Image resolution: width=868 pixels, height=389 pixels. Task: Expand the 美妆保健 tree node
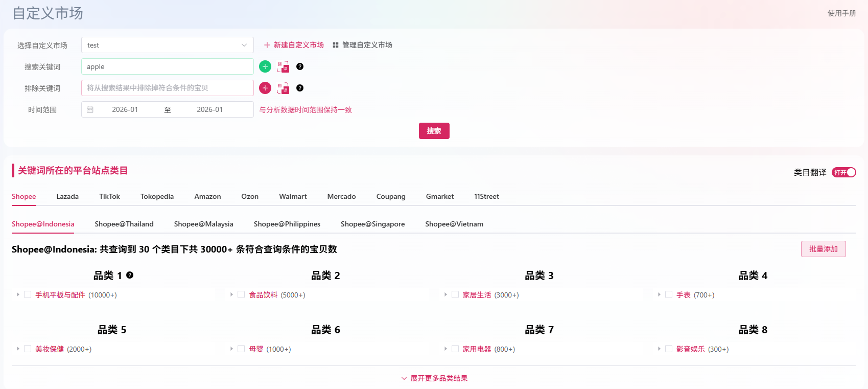[x=18, y=349]
